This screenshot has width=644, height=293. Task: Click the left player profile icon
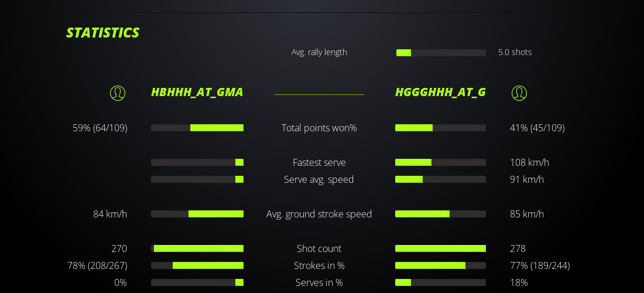tap(118, 93)
